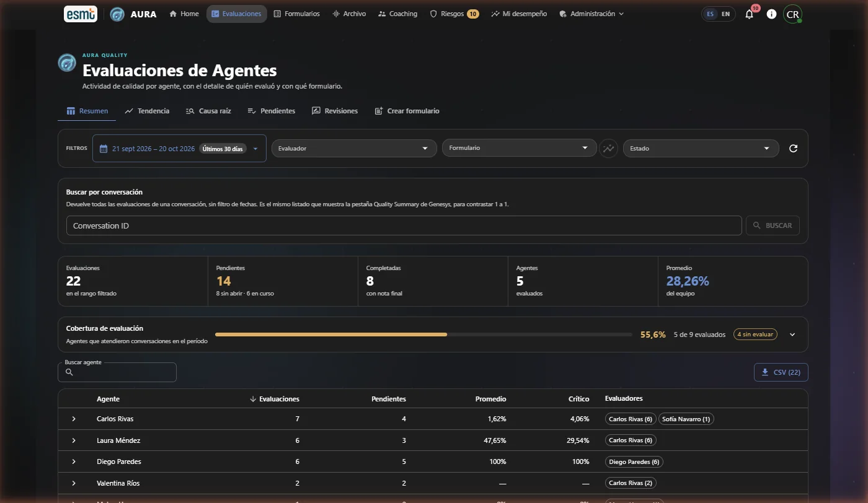This screenshot has height=503, width=868.
Task: Switch language to ES
Action: [710, 14]
